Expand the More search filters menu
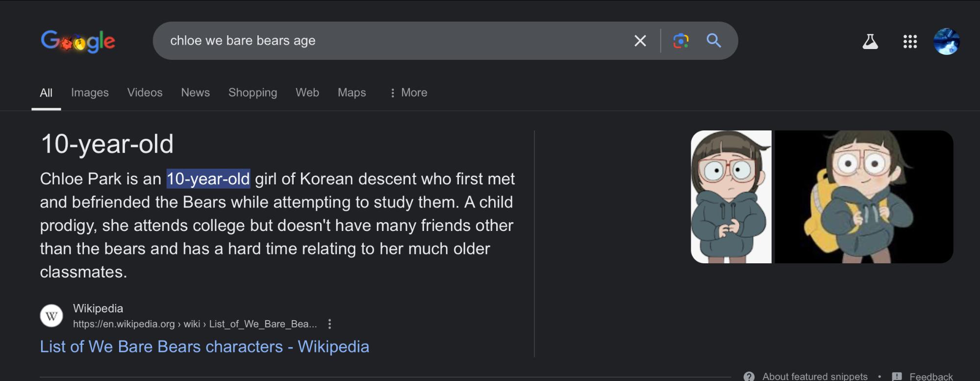The height and width of the screenshot is (381, 980). click(x=408, y=93)
